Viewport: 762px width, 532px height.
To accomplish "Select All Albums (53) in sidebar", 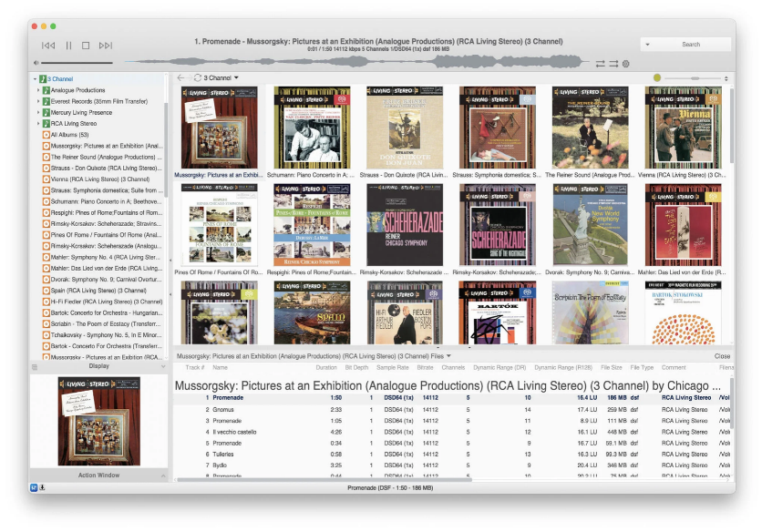I will tap(69, 135).
